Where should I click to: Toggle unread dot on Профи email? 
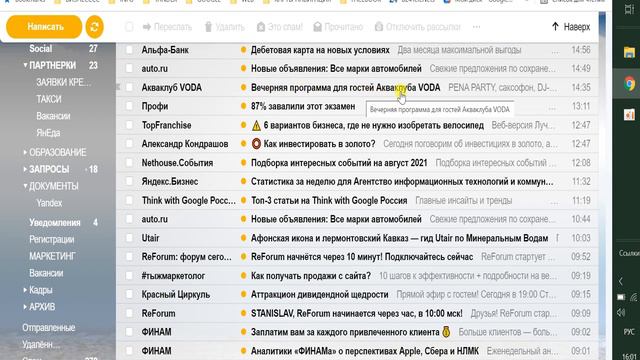coord(243,106)
